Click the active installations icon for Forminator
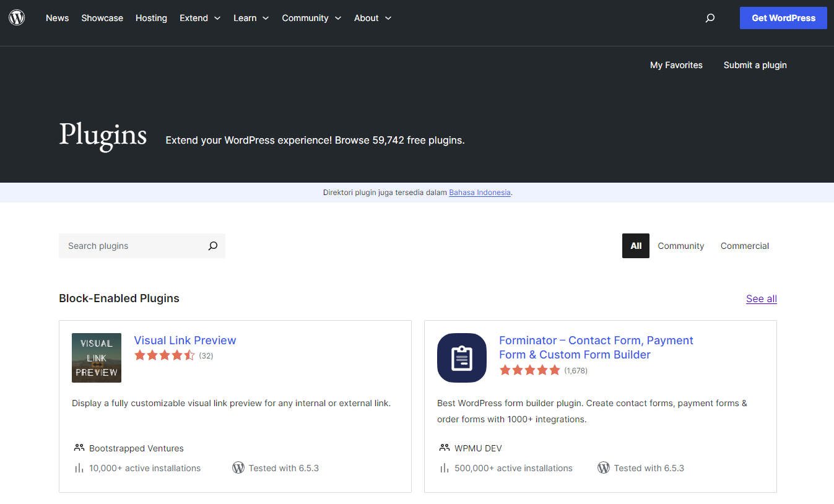 (x=444, y=468)
